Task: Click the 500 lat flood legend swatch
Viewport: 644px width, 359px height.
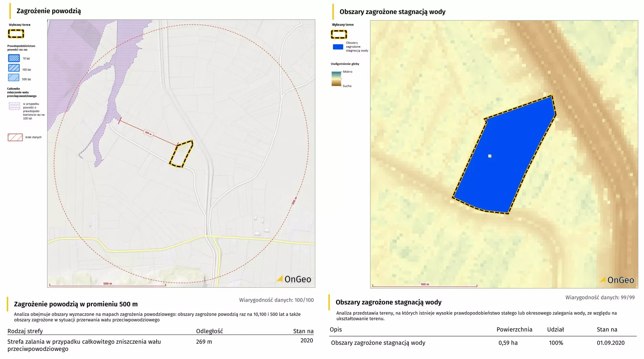Action: click(14, 78)
